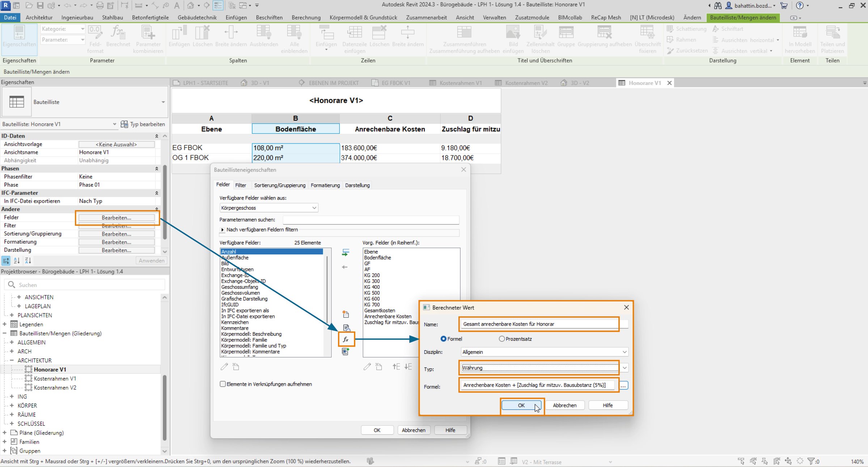
Task: Click the Save icon in quick access toolbar
Action: coord(40,5)
